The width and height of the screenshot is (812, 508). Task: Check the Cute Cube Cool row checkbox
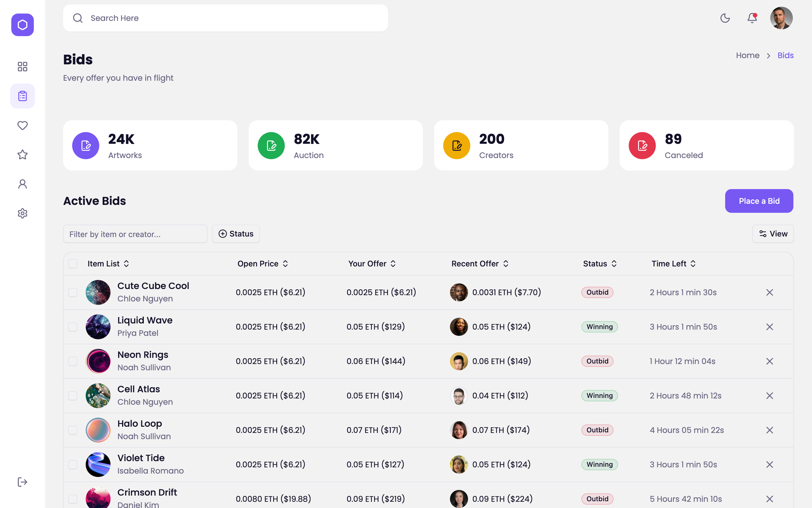(73, 292)
